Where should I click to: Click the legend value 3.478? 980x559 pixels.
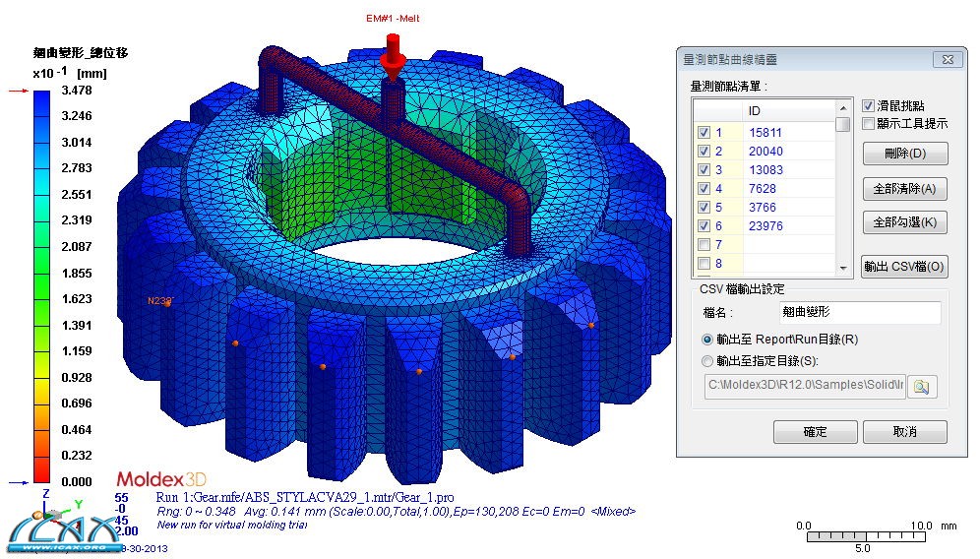click(77, 90)
